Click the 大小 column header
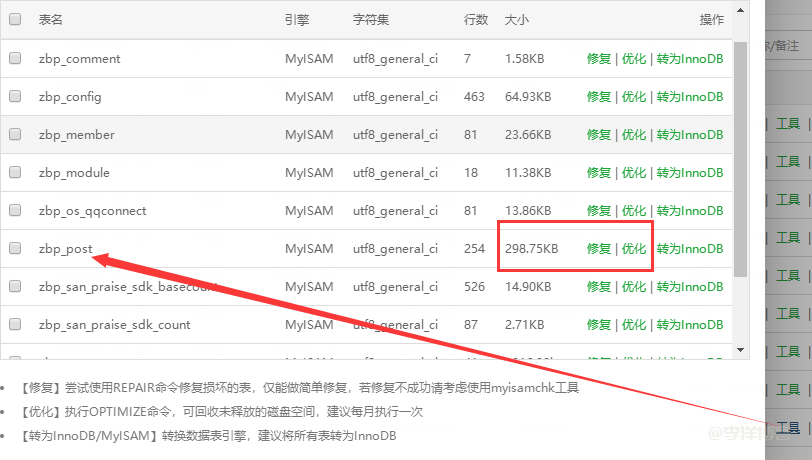 point(516,20)
